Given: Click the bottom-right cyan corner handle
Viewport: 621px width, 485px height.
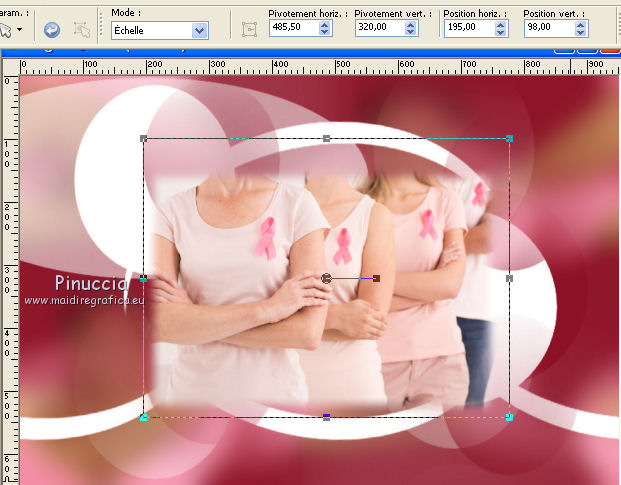Looking at the screenshot, I should tap(510, 417).
